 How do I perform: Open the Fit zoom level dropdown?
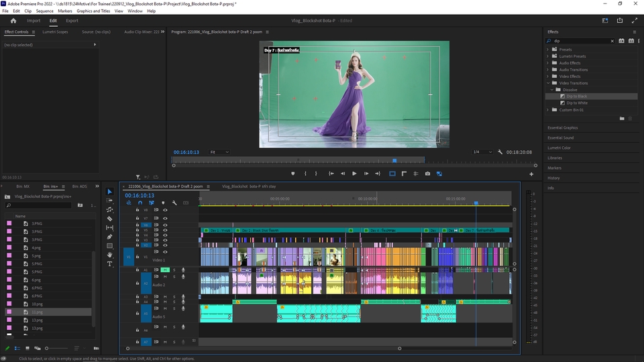point(219,152)
